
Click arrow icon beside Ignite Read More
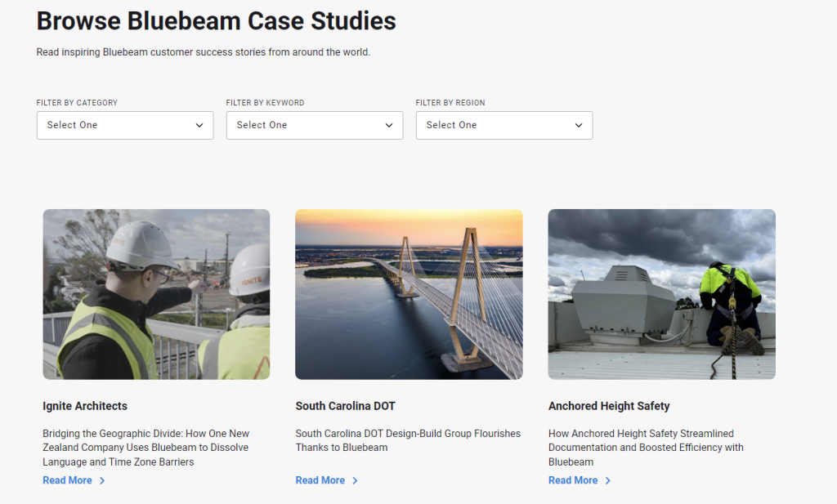pyautogui.click(x=102, y=480)
